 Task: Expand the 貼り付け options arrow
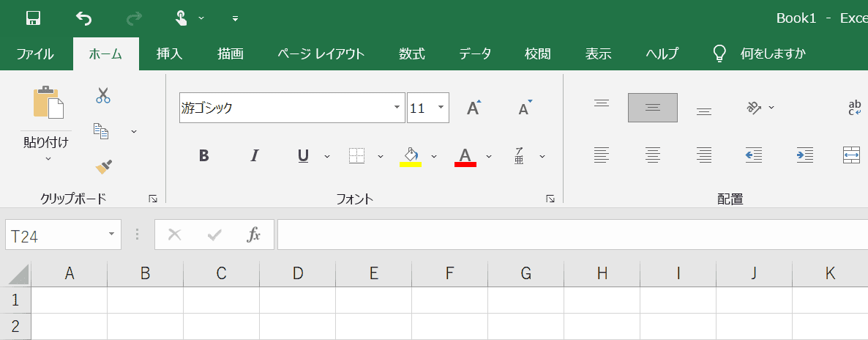point(48,158)
